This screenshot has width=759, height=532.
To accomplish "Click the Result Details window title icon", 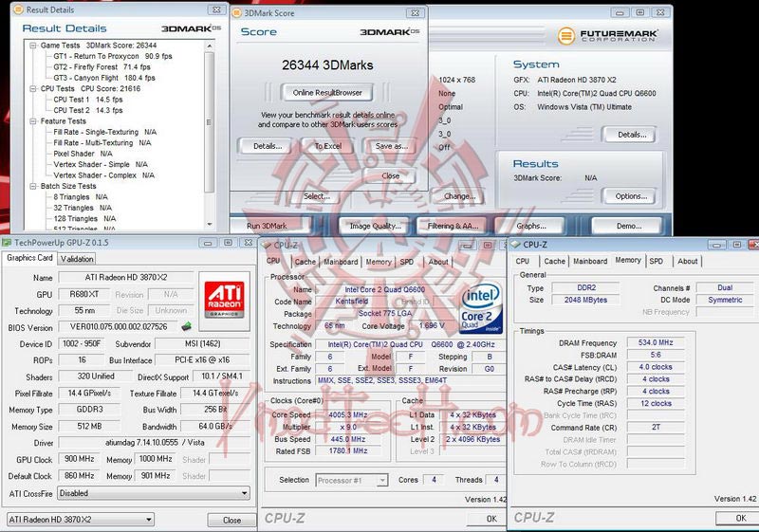I will (x=18, y=9).
